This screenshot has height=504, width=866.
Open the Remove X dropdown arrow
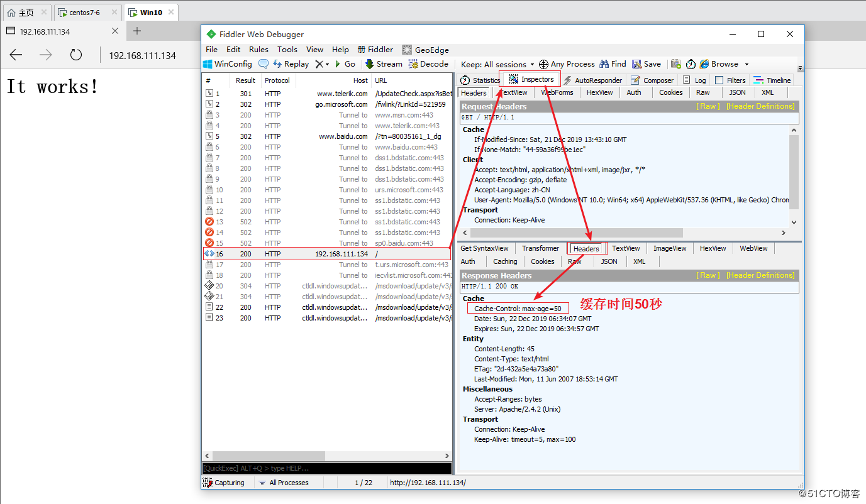(x=327, y=64)
